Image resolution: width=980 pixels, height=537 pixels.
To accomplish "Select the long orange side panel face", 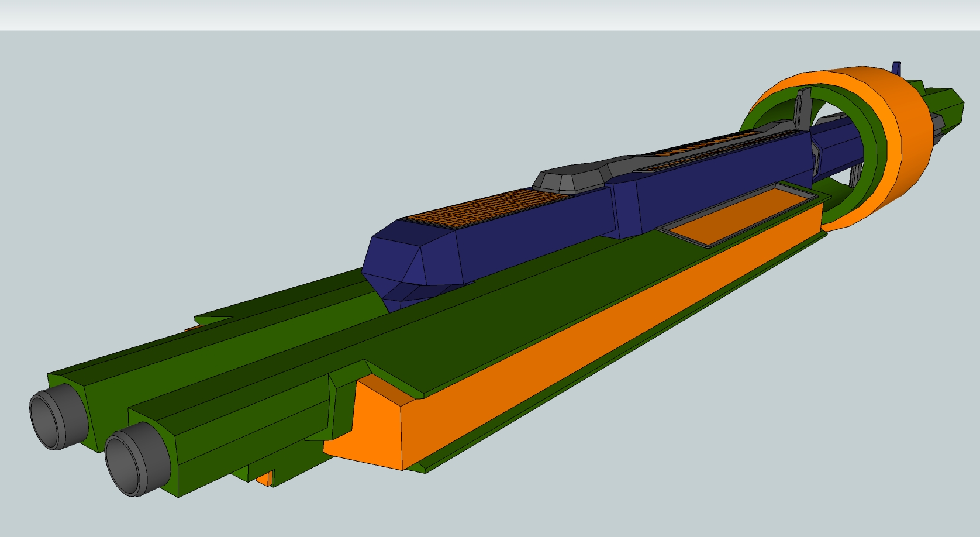I will pyautogui.click(x=585, y=351).
